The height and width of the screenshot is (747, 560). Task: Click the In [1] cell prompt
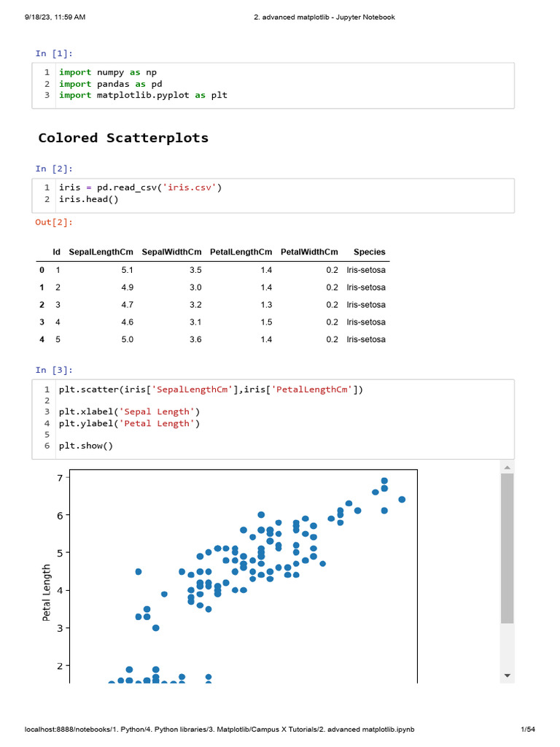(54, 53)
